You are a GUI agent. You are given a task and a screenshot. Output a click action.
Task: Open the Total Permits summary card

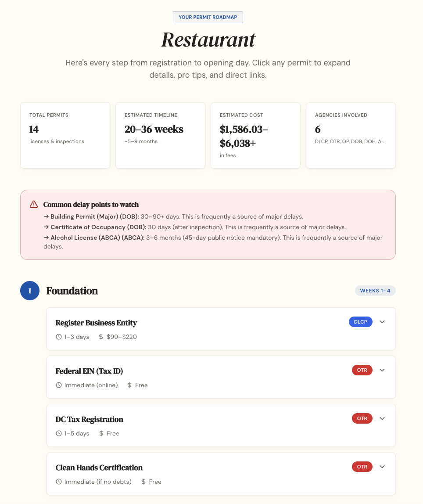click(65, 135)
